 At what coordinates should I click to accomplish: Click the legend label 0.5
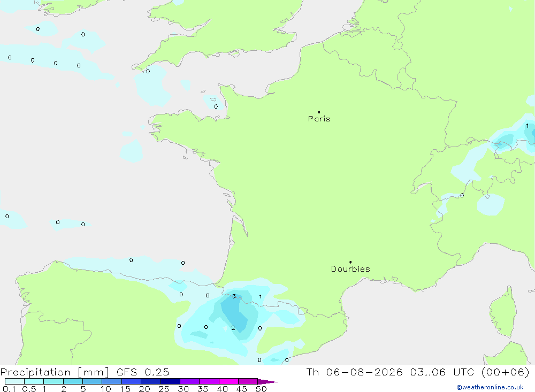pyautogui.click(x=29, y=389)
